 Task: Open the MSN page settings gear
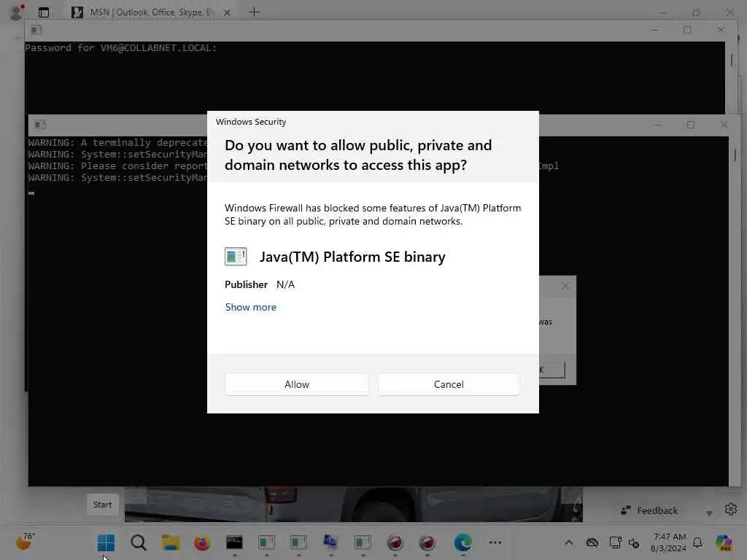[731, 509]
